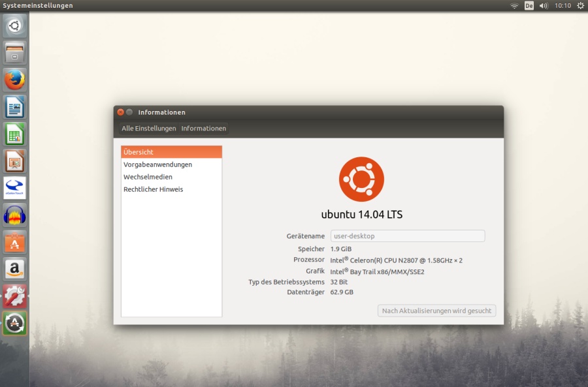Click the Datenträger label

pyautogui.click(x=306, y=292)
